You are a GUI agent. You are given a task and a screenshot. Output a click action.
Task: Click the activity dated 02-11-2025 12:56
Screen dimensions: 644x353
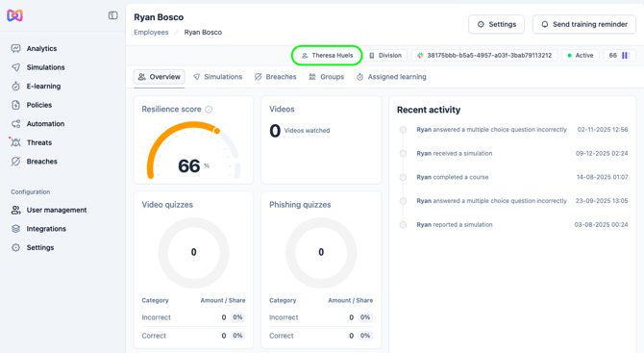(513, 130)
